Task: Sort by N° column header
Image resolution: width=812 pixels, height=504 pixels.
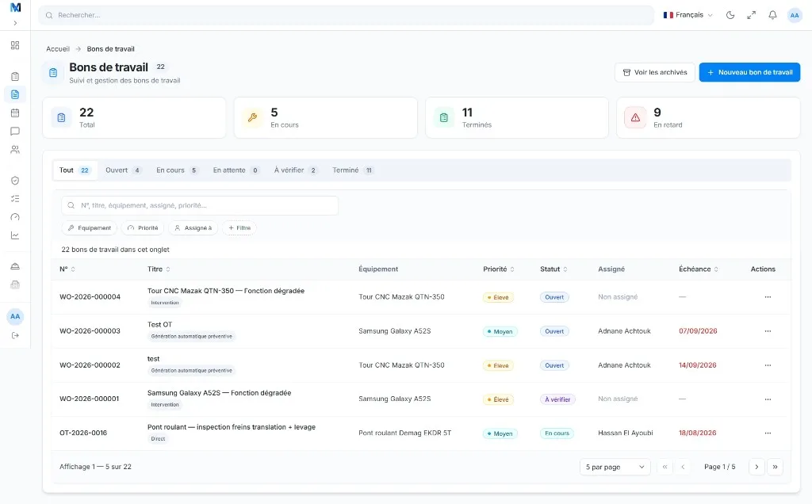Action: coord(67,269)
